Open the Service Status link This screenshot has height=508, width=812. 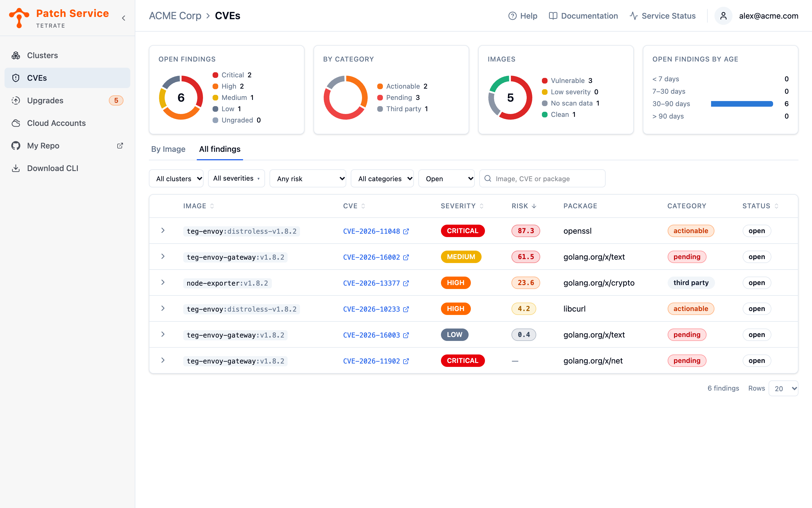click(662, 16)
